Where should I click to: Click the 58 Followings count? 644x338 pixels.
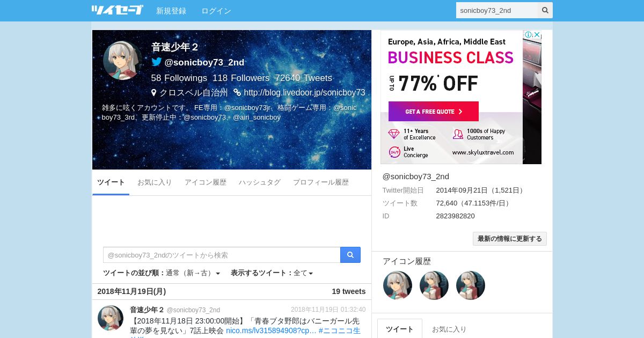tap(179, 78)
